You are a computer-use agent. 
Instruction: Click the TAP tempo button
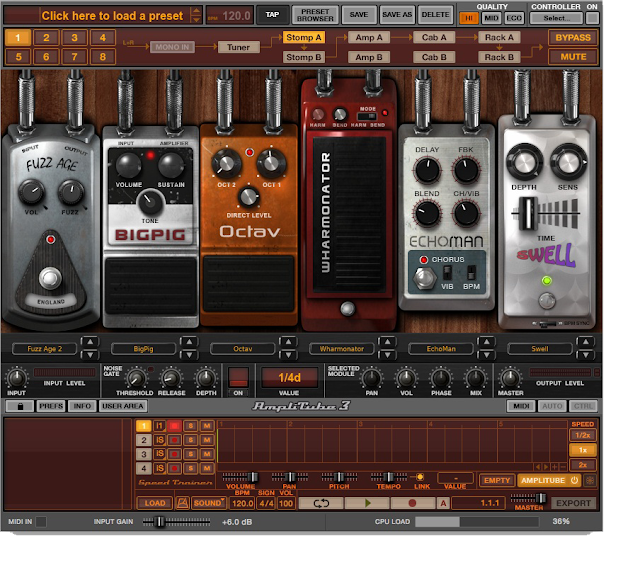(272, 15)
